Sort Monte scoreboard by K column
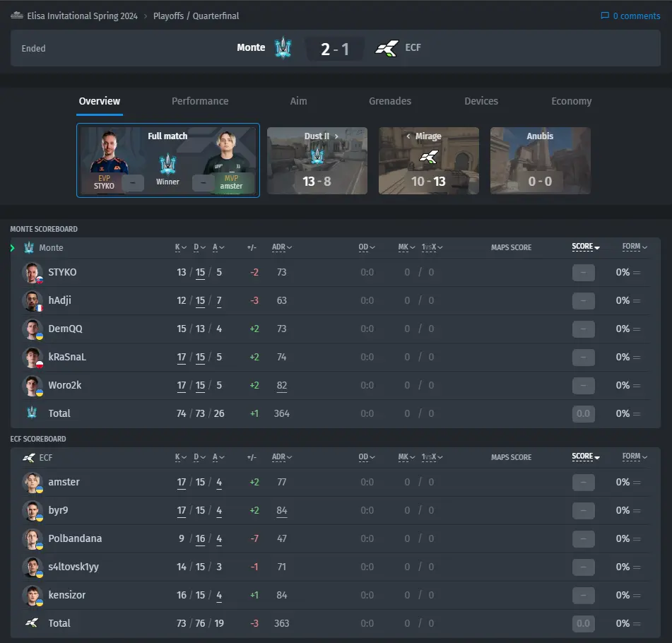672x643 pixels. tap(180, 247)
